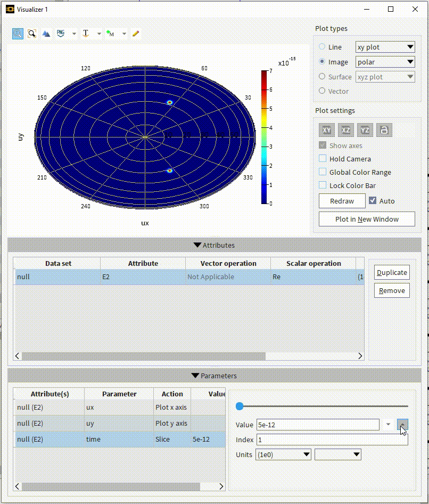The image size is (429, 504).
Task: Open the text export dropdown arrow
Action: pyautogui.click(x=99, y=34)
